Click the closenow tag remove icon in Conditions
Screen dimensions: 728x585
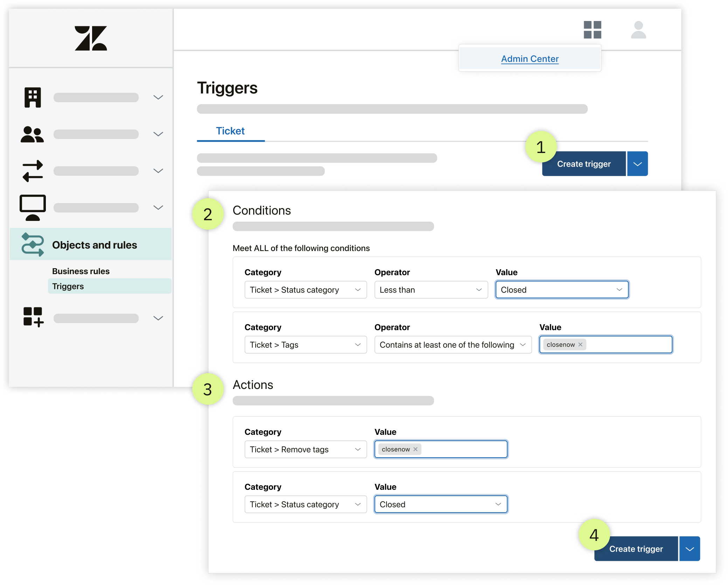pyautogui.click(x=581, y=344)
